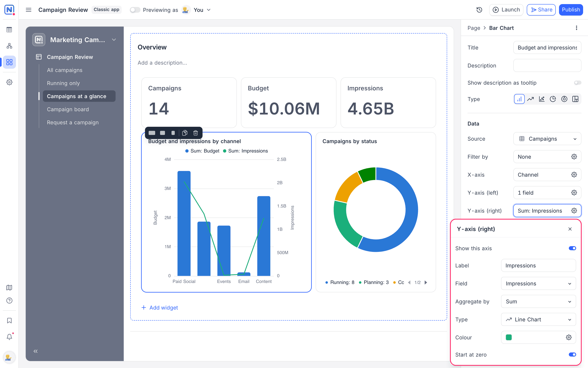Open the bar chart more options menu
This screenshot has height=368, width=588.
(576, 28)
